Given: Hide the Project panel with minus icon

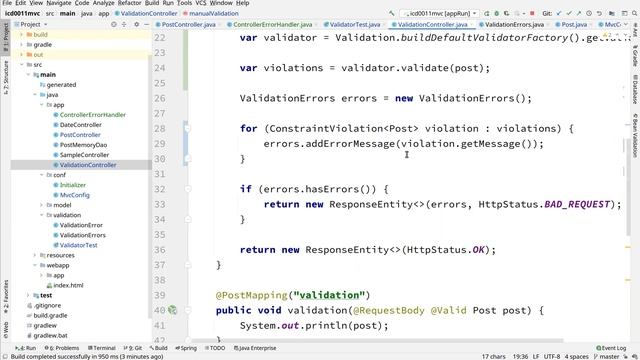Looking at the screenshot, I should (147, 24).
